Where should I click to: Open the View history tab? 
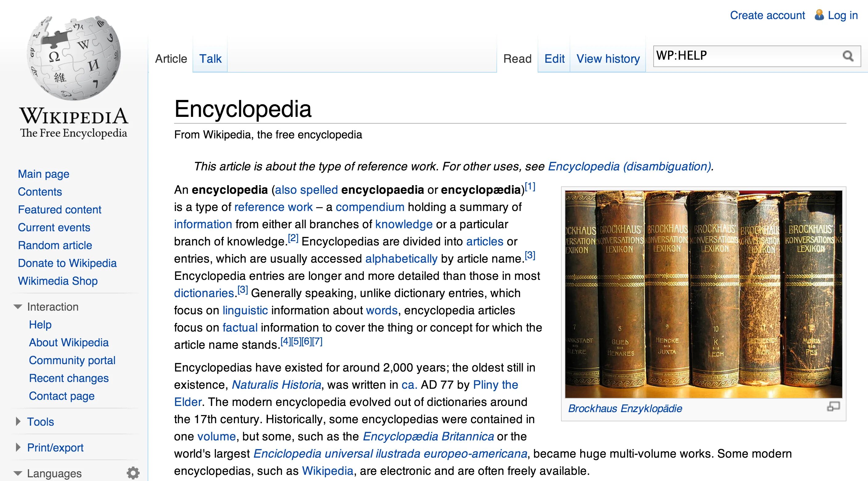coord(608,59)
